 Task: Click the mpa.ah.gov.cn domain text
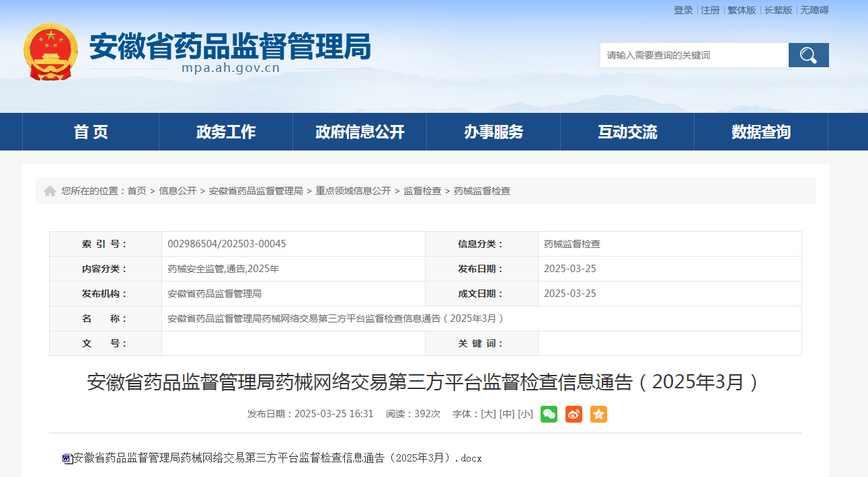click(230, 68)
